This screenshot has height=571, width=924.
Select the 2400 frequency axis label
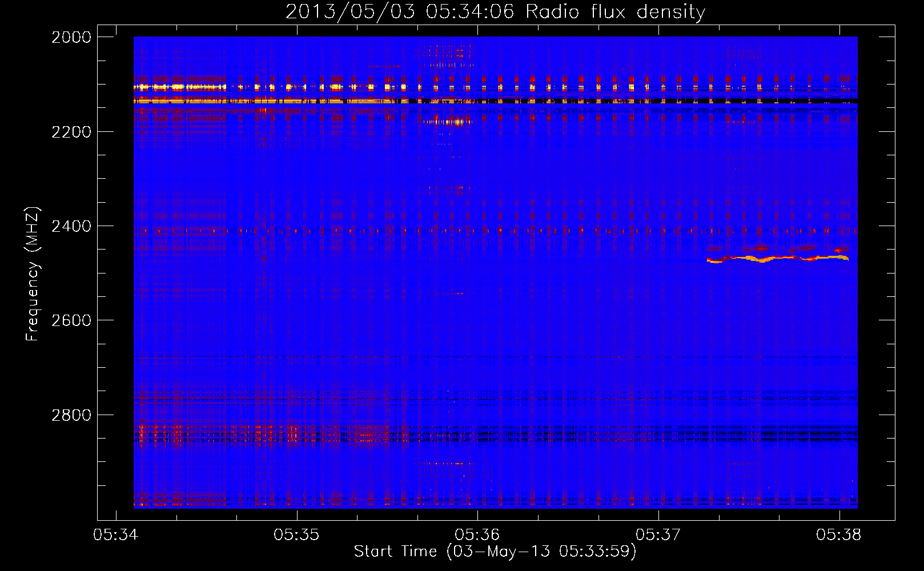(x=71, y=226)
